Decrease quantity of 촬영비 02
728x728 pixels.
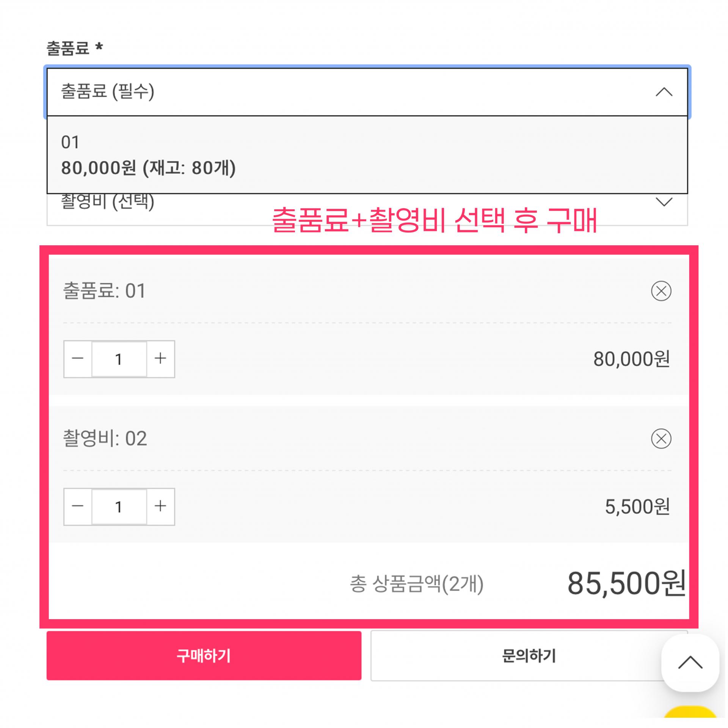point(78,507)
